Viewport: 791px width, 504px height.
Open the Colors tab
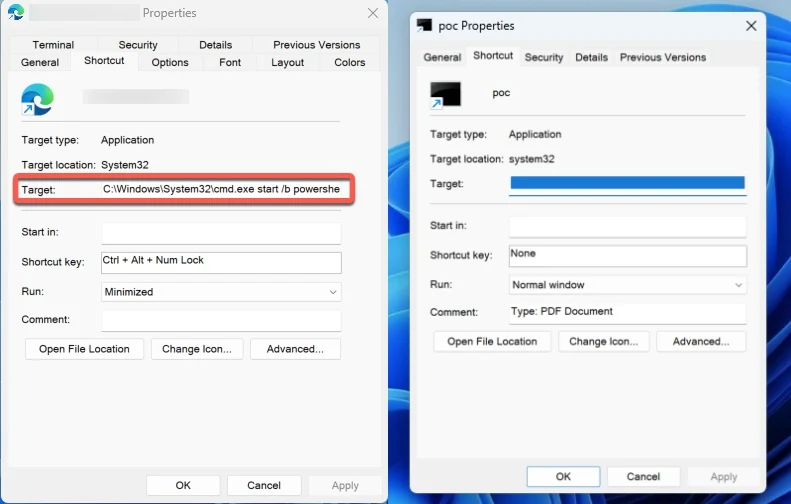(349, 62)
